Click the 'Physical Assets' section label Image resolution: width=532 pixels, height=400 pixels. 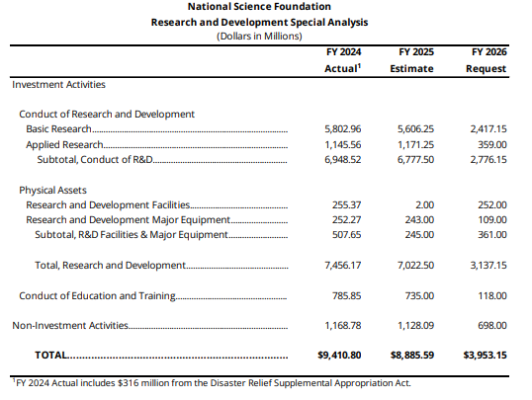53,191
